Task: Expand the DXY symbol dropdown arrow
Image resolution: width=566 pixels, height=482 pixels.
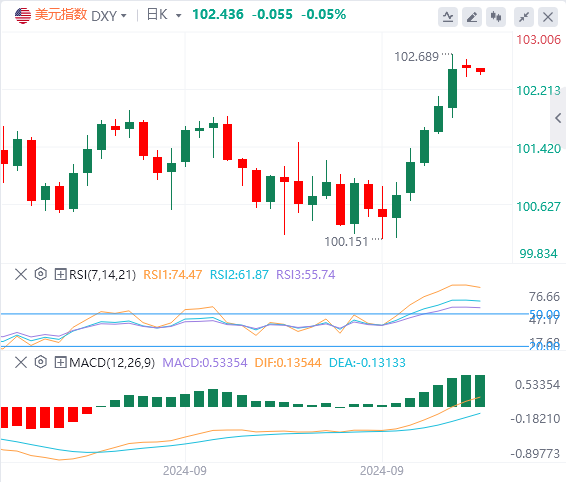Action: click(123, 16)
